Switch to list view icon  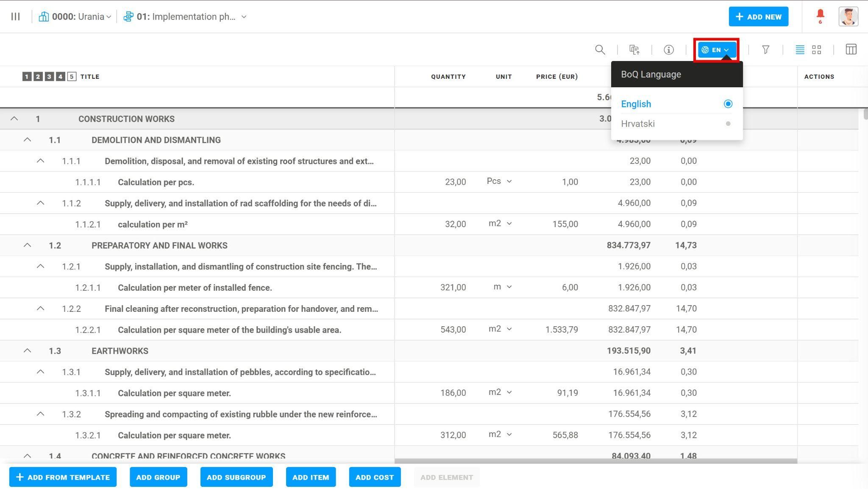point(800,50)
